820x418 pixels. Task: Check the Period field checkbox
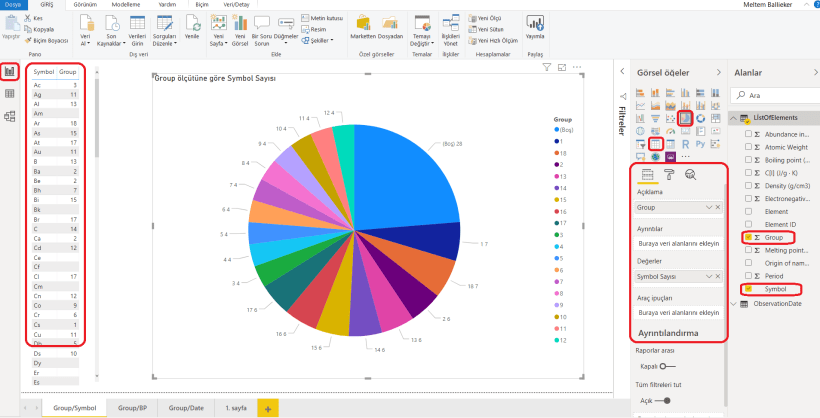[x=748, y=275]
